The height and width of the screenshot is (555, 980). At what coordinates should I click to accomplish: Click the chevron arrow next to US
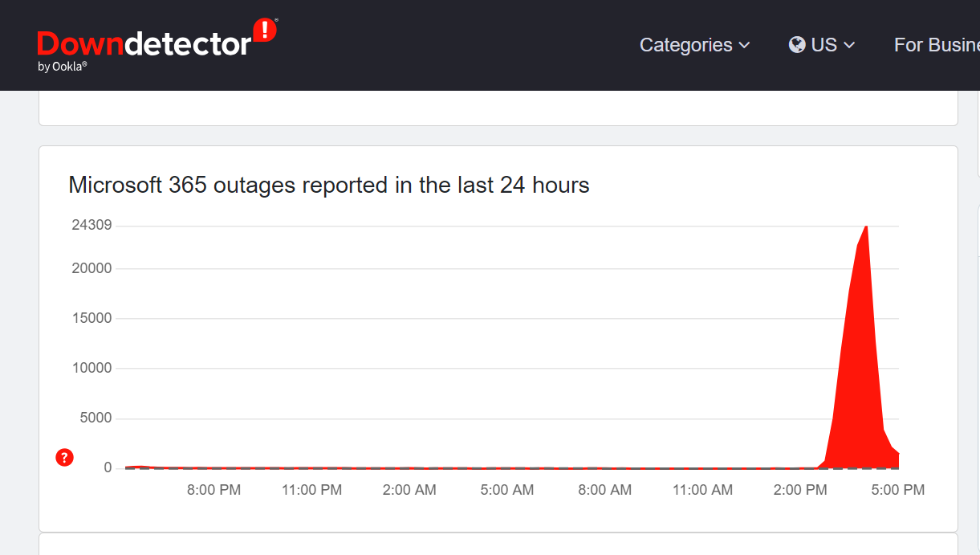pos(849,46)
